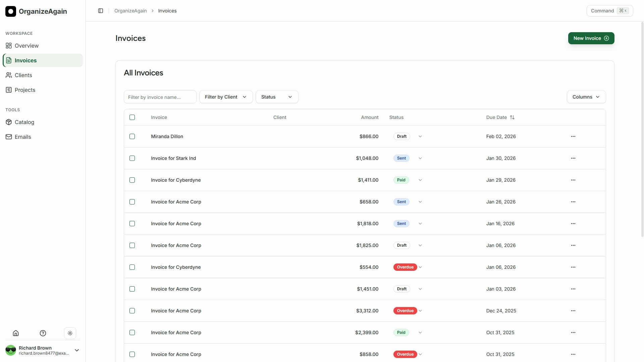Open the Status filter dropdown

277,97
